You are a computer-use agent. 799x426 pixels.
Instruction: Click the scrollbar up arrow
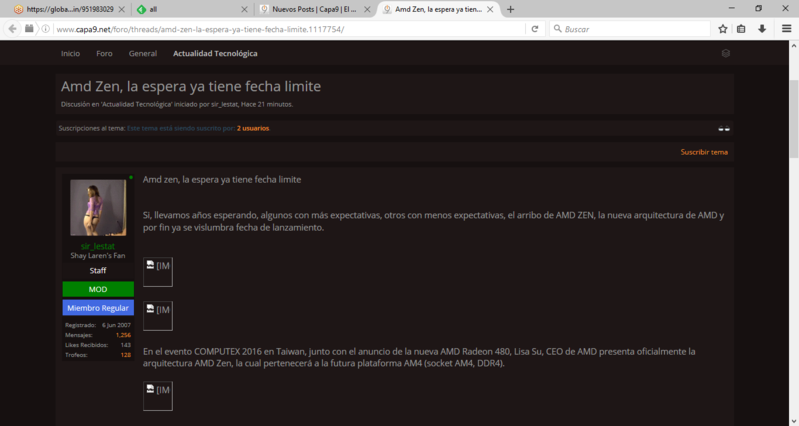[793, 45]
